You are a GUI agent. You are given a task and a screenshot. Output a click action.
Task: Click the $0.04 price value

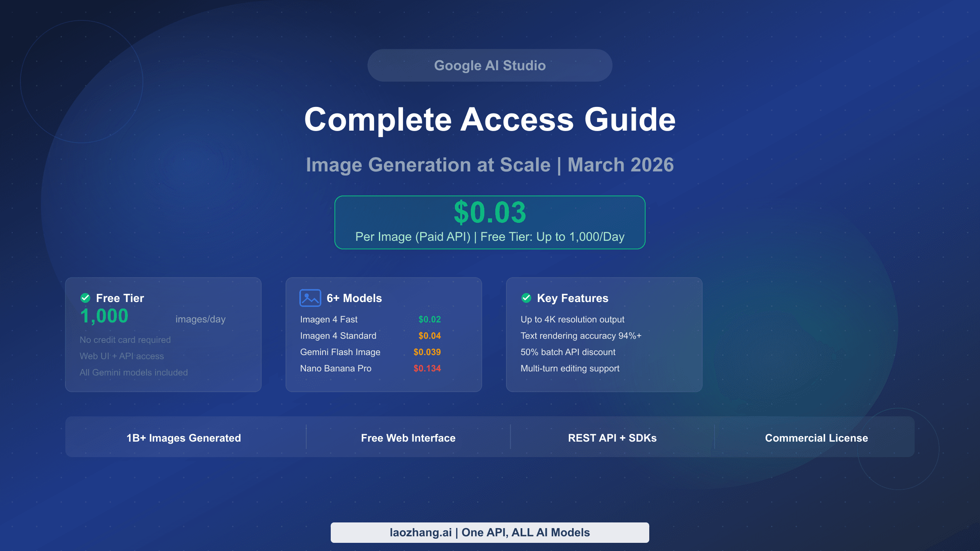tap(430, 335)
